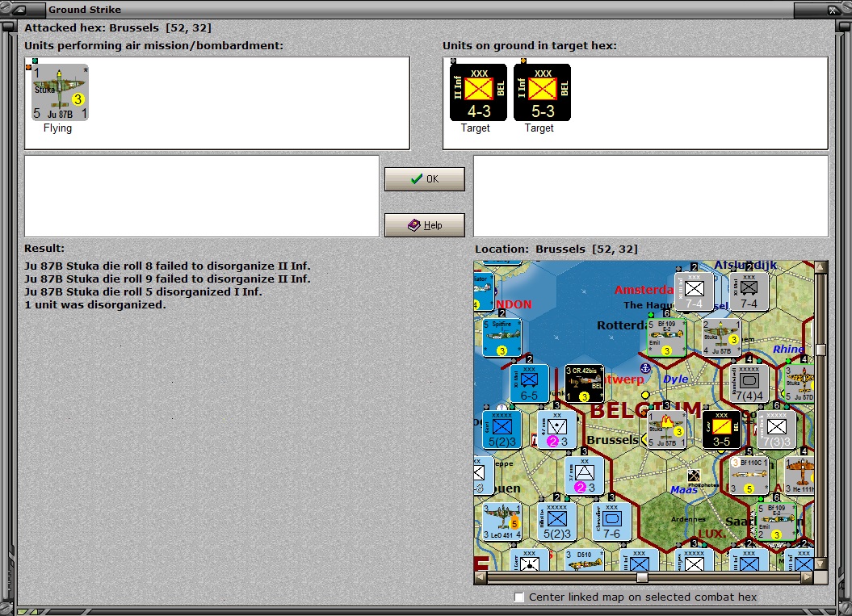
Task: Click the He 111H bomber counter
Action: 800,476
